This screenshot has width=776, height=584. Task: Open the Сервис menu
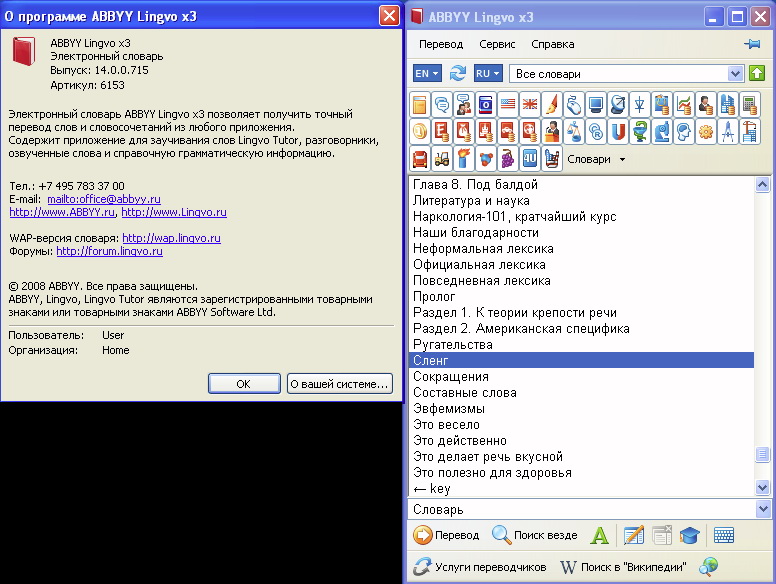point(497,44)
